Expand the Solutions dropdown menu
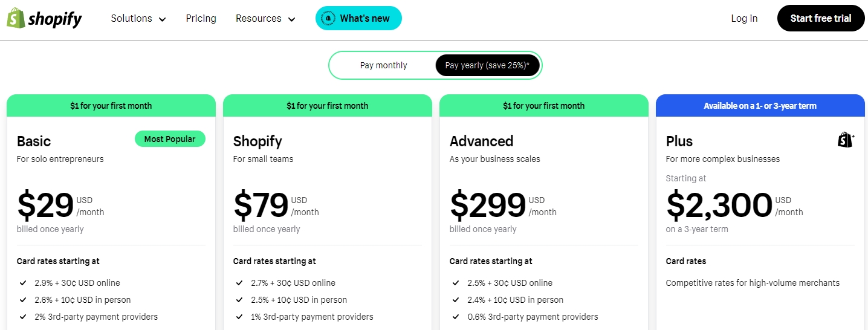Image resolution: width=868 pixels, height=330 pixels. click(138, 19)
